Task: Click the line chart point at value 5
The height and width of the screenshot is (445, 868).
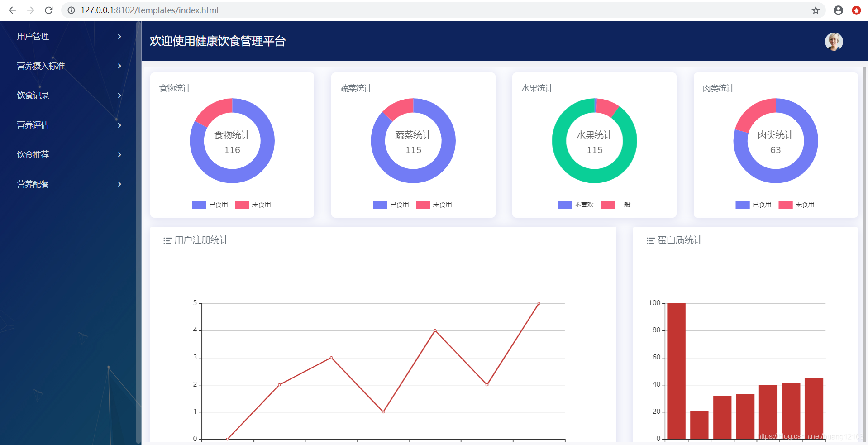Action: (539, 303)
